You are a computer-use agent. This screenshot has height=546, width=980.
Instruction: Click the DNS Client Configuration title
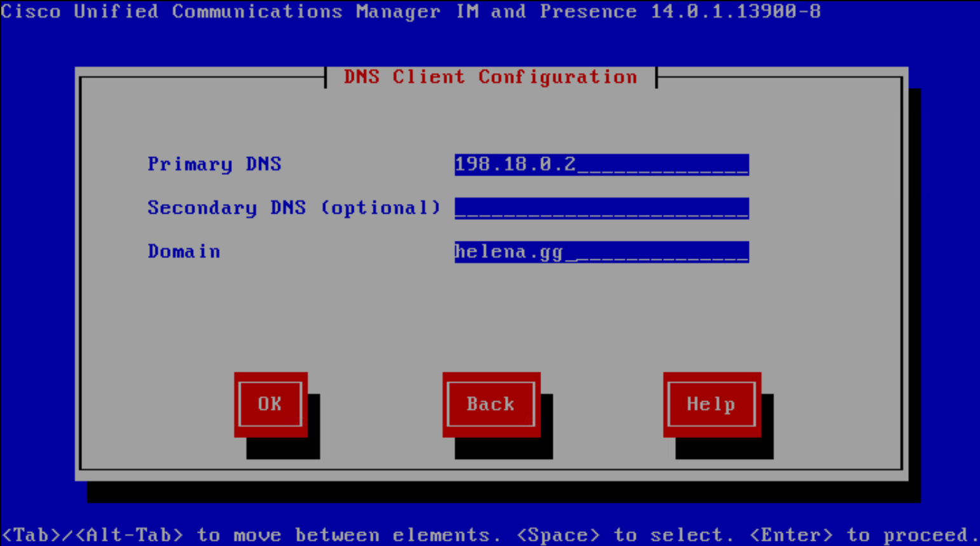coord(490,77)
